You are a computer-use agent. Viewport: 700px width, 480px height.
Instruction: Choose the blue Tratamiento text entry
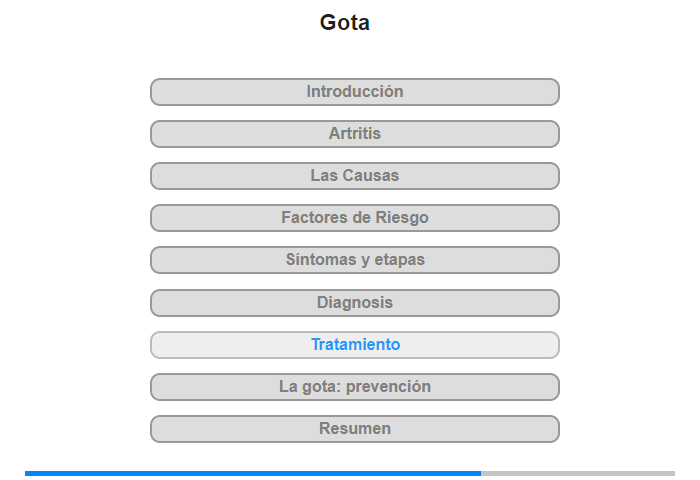coord(355,344)
